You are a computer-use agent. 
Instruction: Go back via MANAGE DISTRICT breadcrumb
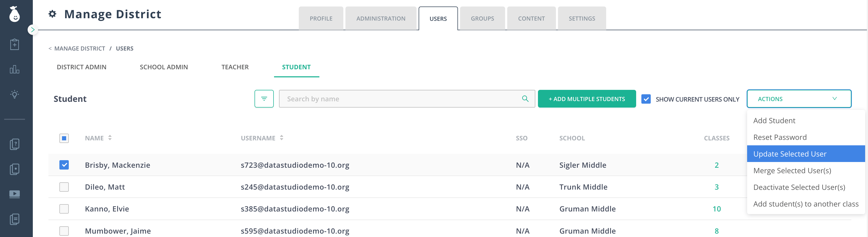pyautogui.click(x=79, y=48)
